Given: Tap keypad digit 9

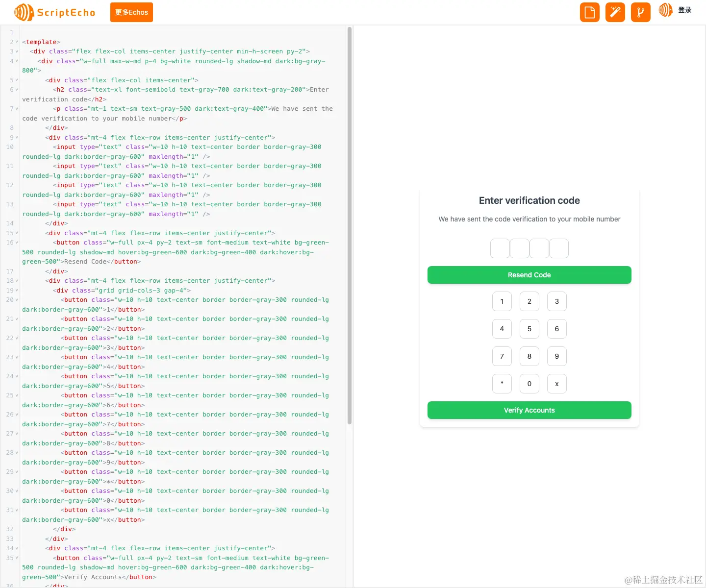Looking at the screenshot, I should 557,356.
